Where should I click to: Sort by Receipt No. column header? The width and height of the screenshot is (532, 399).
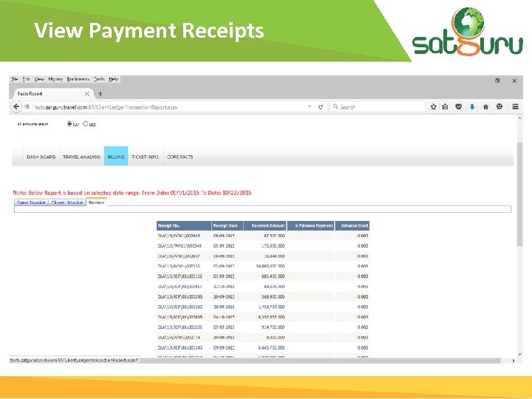click(184, 225)
